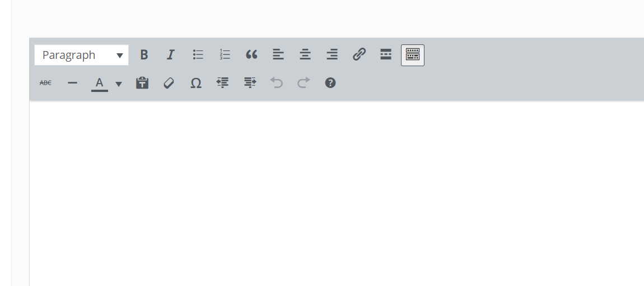
Task: Toggle the toolbar kitchen sink button
Action: (x=413, y=55)
